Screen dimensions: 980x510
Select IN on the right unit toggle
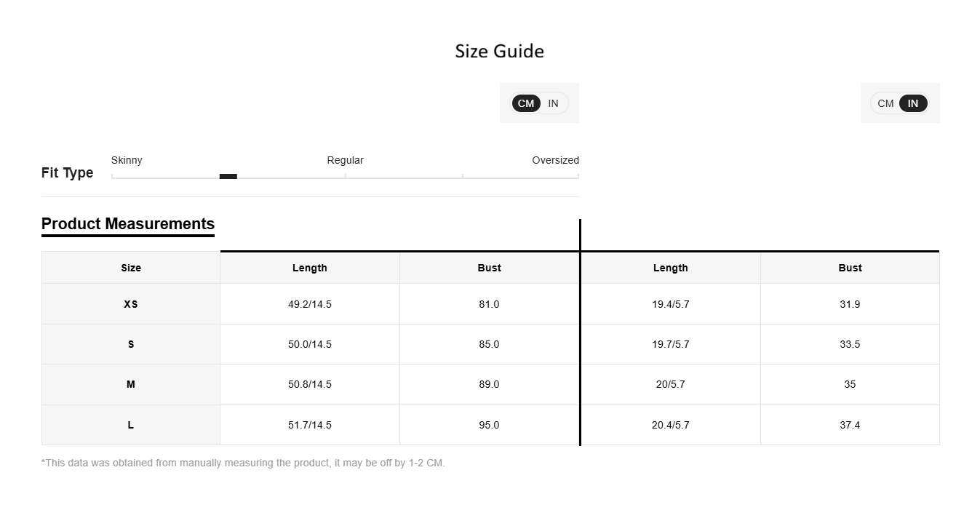[x=913, y=103]
